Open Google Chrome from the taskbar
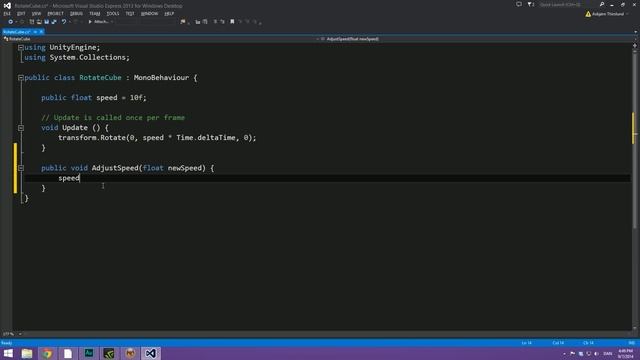640x360 pixels. [47, 353]
